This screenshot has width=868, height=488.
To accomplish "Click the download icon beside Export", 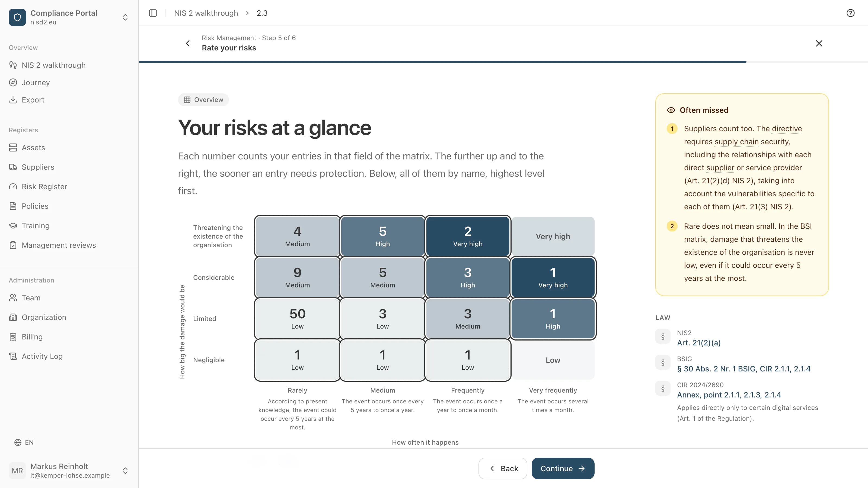I will click(13, 100).
